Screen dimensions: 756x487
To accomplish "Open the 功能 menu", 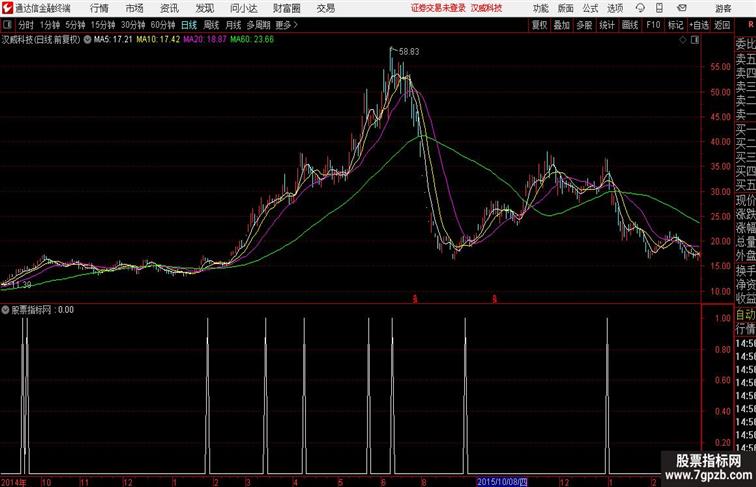I will 540,8.
